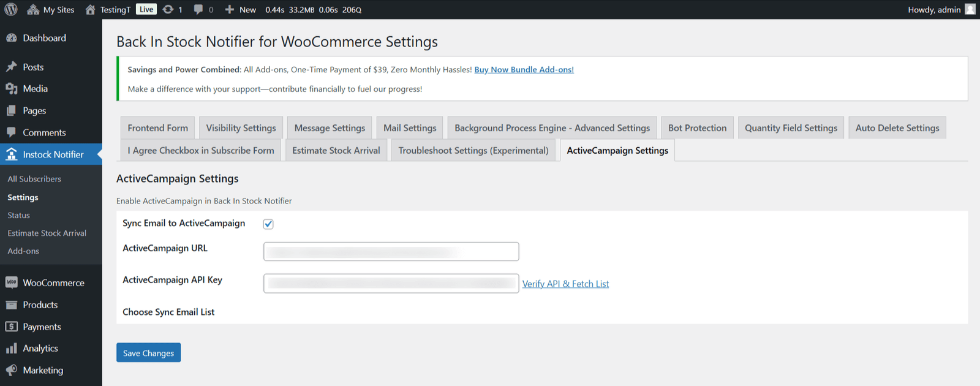
Task: Open the updates circular arrows icon
Action: tap(168, 10)
